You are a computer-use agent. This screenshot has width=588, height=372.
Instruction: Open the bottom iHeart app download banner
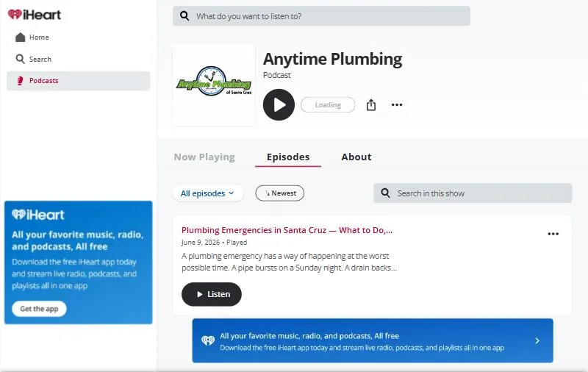(x=373, y=340)
